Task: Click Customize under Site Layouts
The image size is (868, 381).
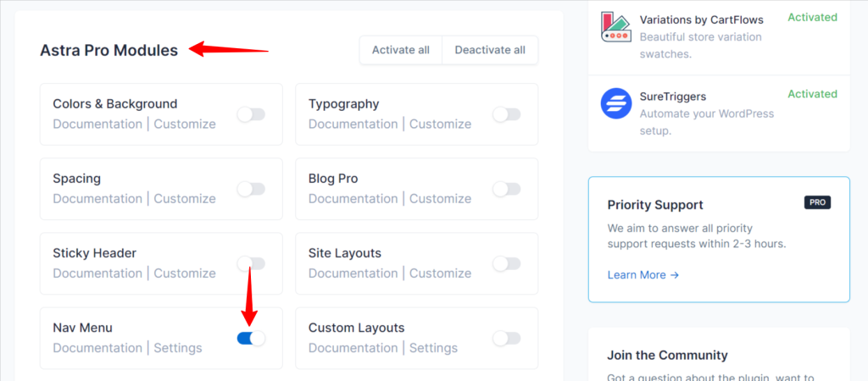Action: [441, 273]
